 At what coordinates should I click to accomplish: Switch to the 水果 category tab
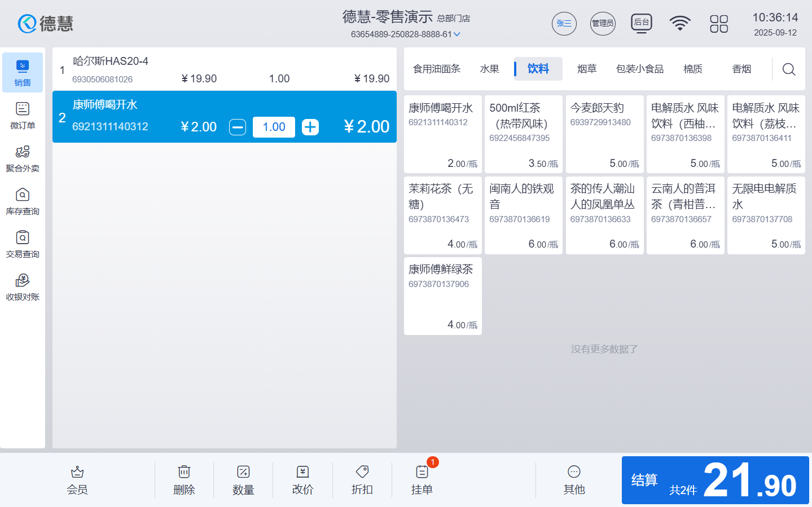[489, 69]
